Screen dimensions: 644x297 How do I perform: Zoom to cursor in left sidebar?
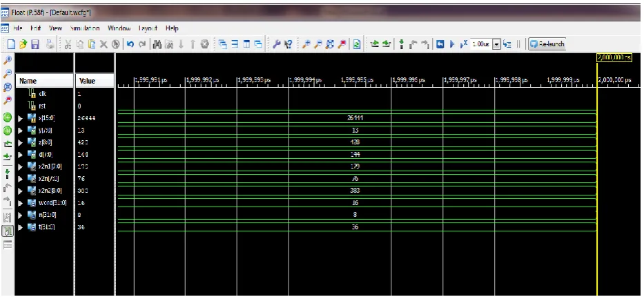tap(7, 100)
